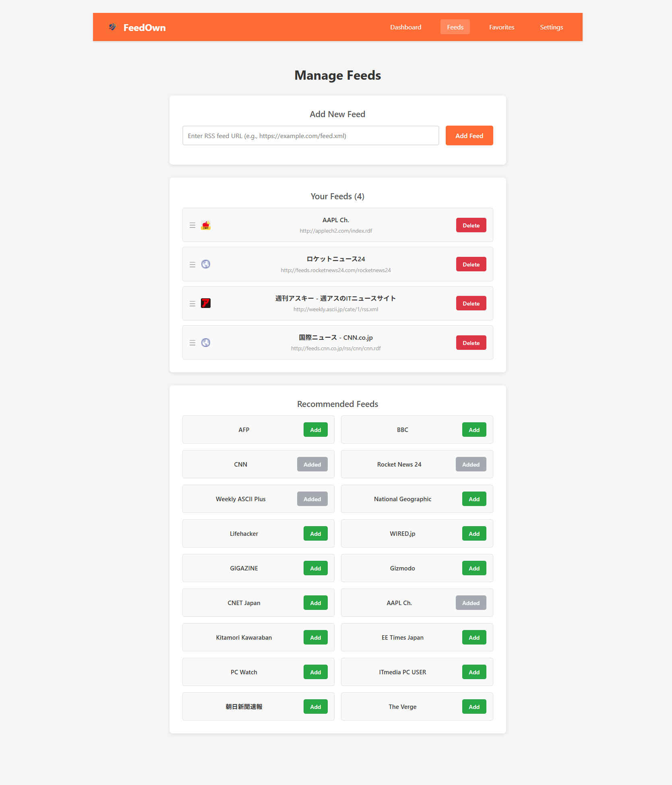Click the drag handle for ロケットニュース24 feed
Viewport: 672px width, 785px height.
click(192, 264)
